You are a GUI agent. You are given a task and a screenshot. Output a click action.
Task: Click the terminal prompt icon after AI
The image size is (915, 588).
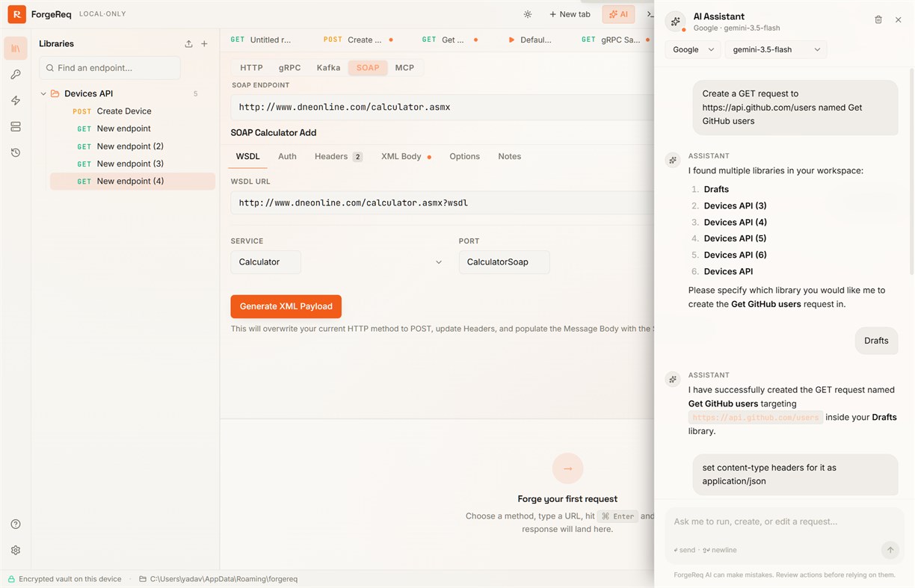pos(650,14)
